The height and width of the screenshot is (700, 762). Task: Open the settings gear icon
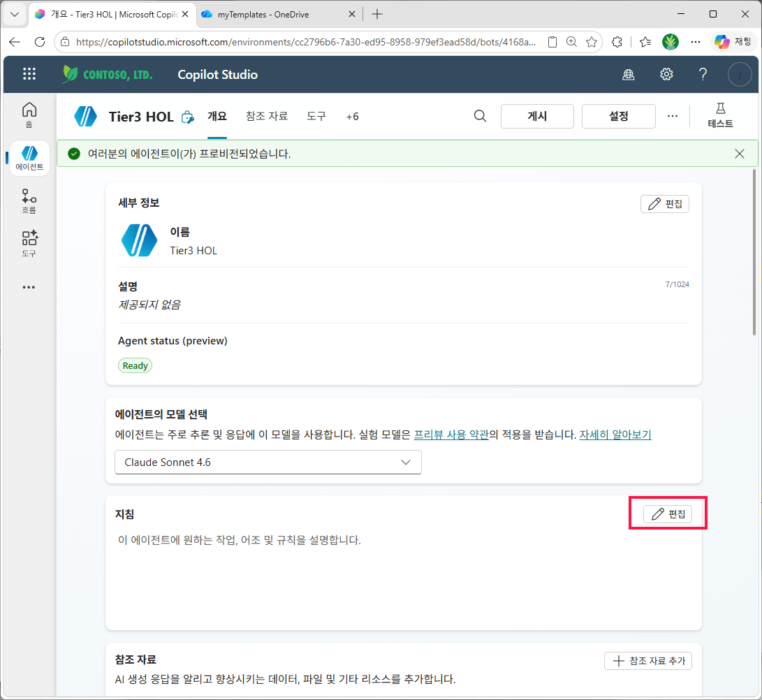pos(666,74)
